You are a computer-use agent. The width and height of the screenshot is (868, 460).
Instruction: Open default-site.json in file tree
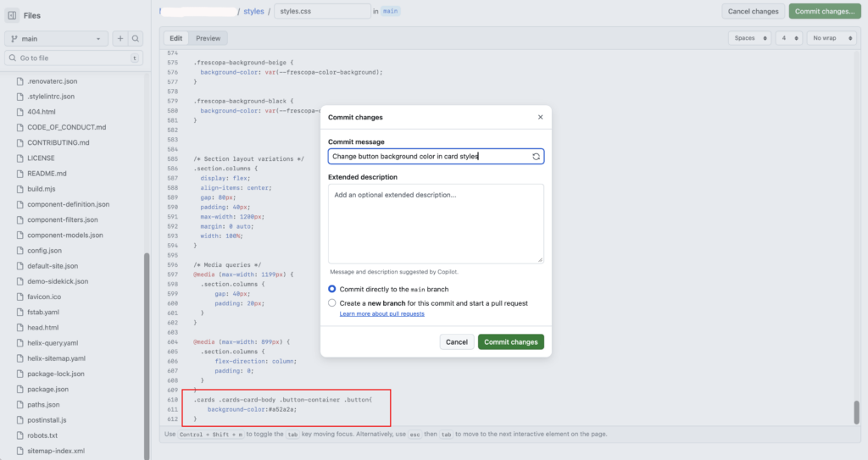(x=53, y=266)
